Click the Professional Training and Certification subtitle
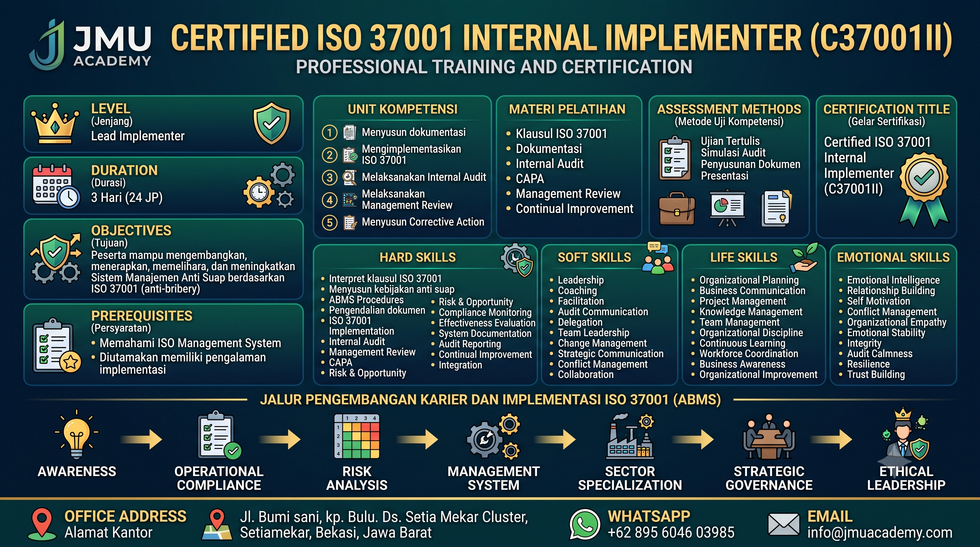The image size is (980, 547). click(494, 67)
